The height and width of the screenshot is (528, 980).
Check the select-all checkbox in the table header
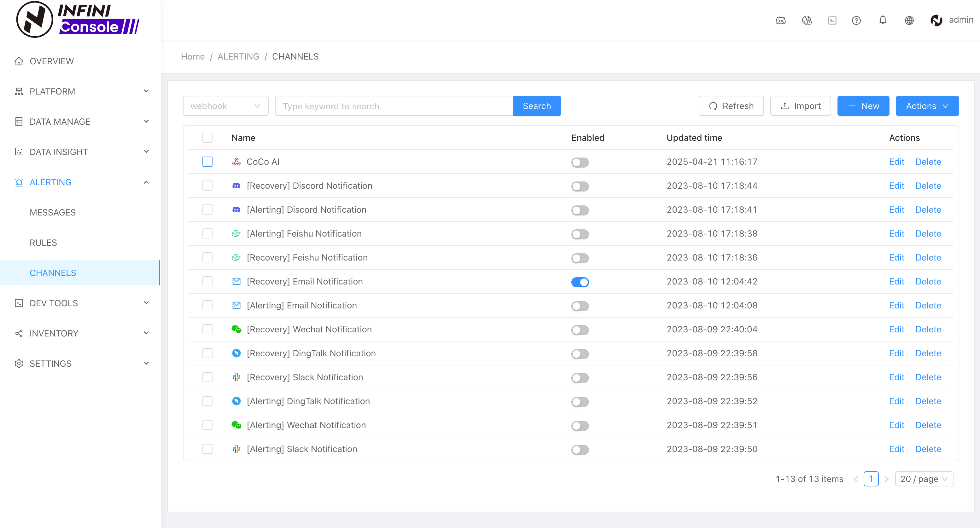(207, 138)
